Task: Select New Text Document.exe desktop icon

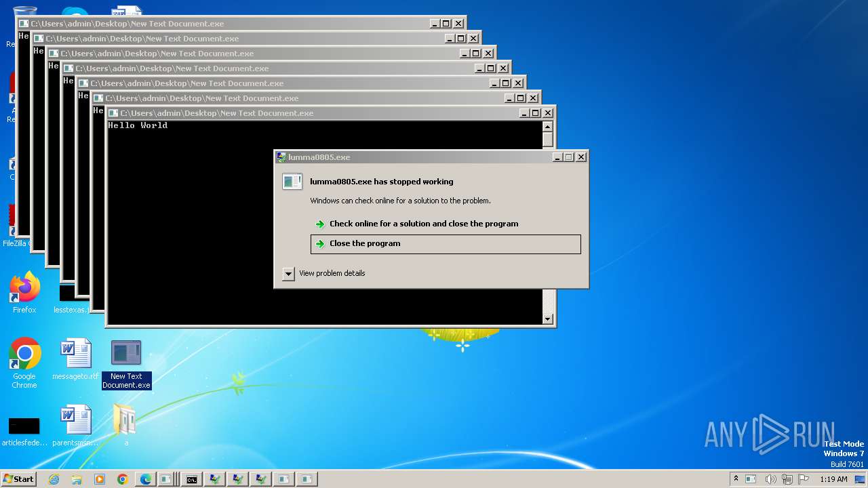Action: 126,365
